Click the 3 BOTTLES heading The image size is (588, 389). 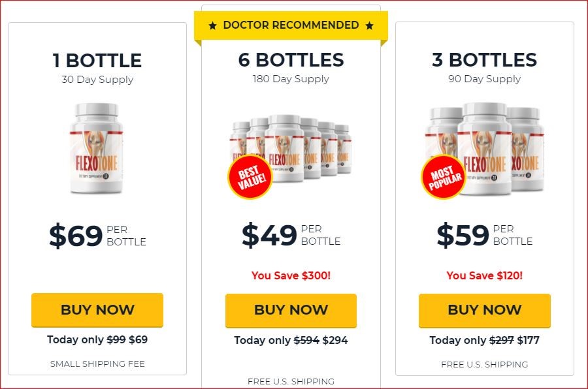[485, 60]
